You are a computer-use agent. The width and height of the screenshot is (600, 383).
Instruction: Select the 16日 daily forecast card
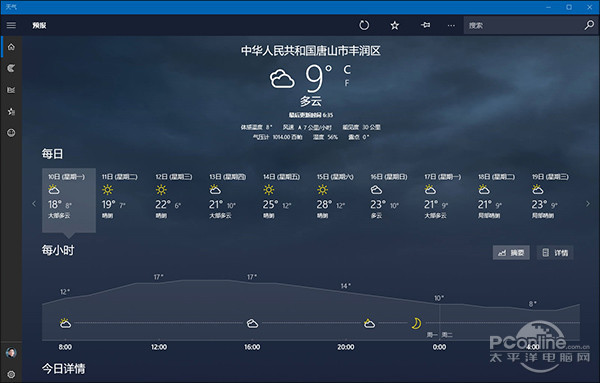(391, 200)
